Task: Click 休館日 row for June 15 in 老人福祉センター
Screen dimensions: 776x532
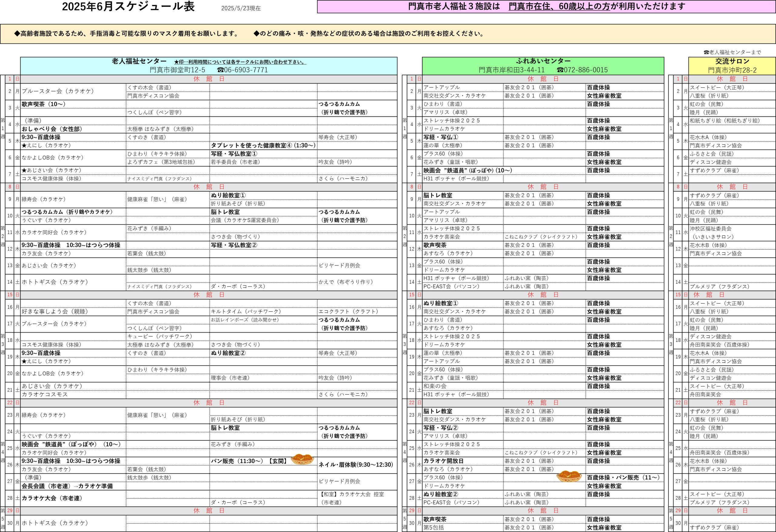Action: 209,295
